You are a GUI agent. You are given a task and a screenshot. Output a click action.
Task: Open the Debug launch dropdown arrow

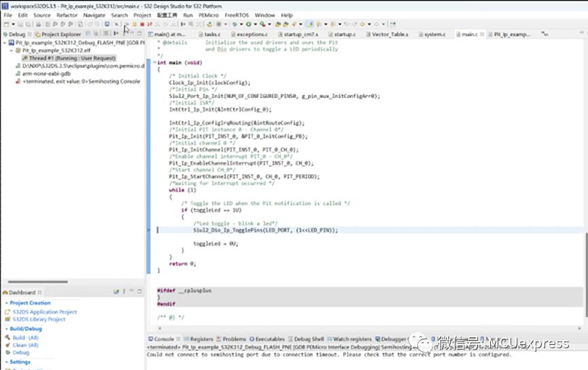(x=241, y=24)
